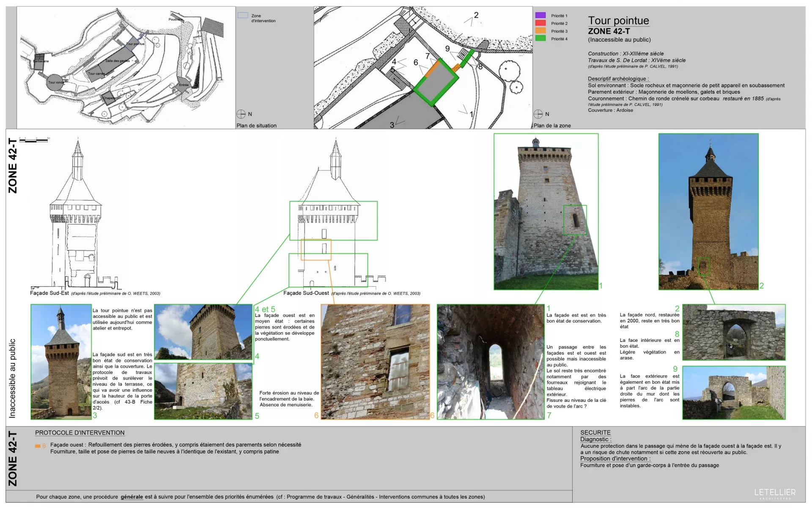Click the Zone d'intervention legend box

(243, 16)
